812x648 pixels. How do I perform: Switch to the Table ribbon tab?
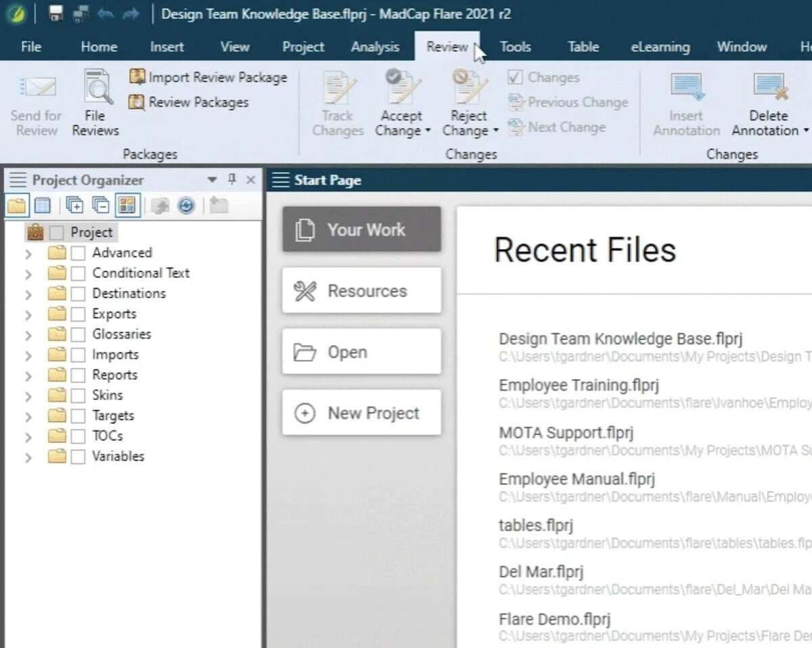click(x=583, y=47)
